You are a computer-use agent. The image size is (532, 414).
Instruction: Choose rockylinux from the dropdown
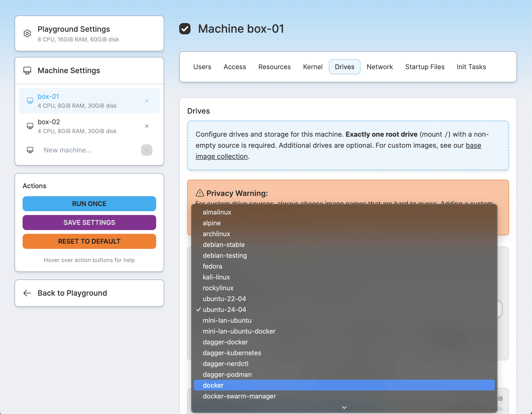point(344,288)
